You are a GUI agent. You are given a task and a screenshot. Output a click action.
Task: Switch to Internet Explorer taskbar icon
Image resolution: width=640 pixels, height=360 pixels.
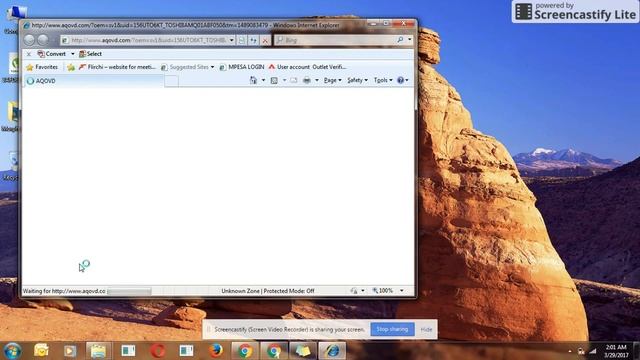(332, 351)
